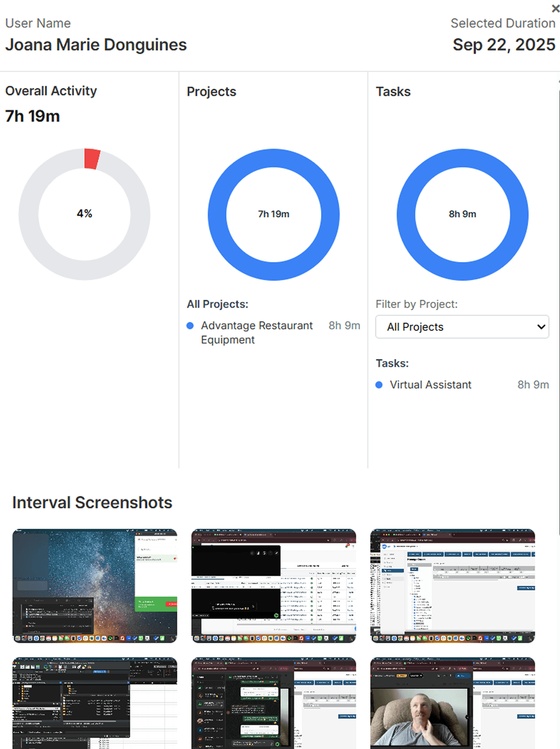
Task: Click the blue dot beside Advantage Restaurant Equipment
Action: point(190,326)
